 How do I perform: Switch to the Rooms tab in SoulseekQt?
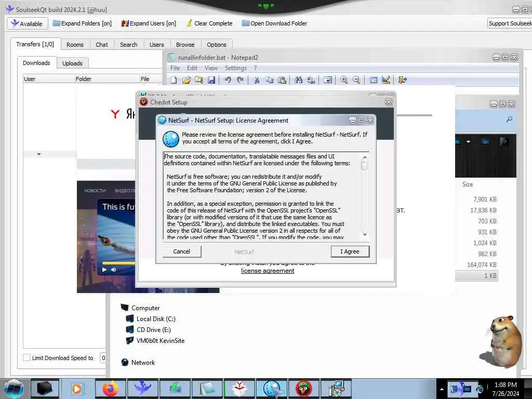click(x=75, y=45)
